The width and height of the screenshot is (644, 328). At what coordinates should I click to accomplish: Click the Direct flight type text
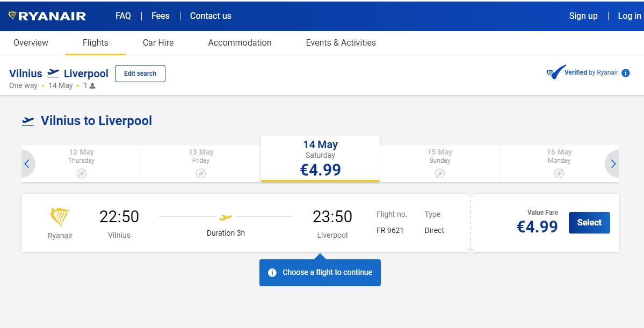click(x=435, y=230)
